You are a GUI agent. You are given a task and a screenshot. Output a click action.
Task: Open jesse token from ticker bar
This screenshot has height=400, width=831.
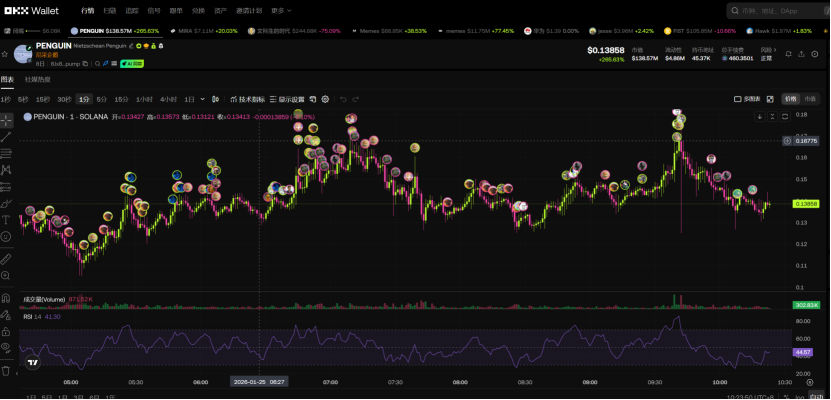coord(622,31)
